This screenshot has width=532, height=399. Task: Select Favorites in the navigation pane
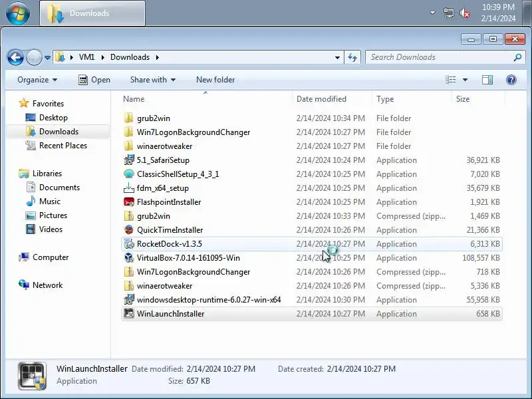(x=48, y=104)
